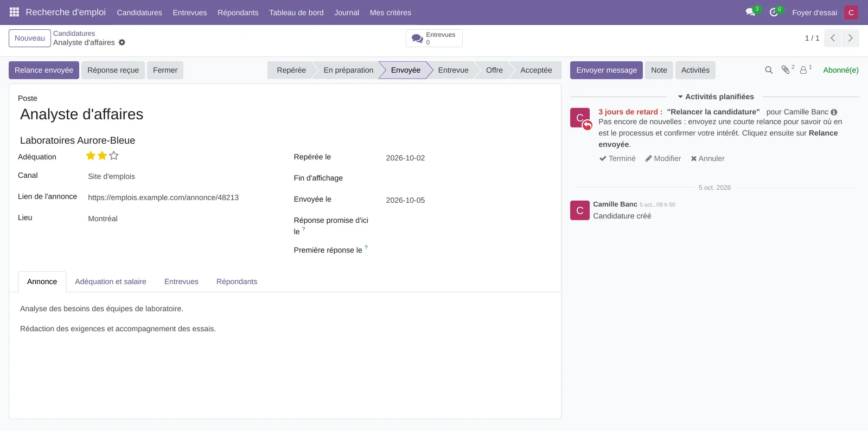Create a new record with Nouveau

(30, 38)
